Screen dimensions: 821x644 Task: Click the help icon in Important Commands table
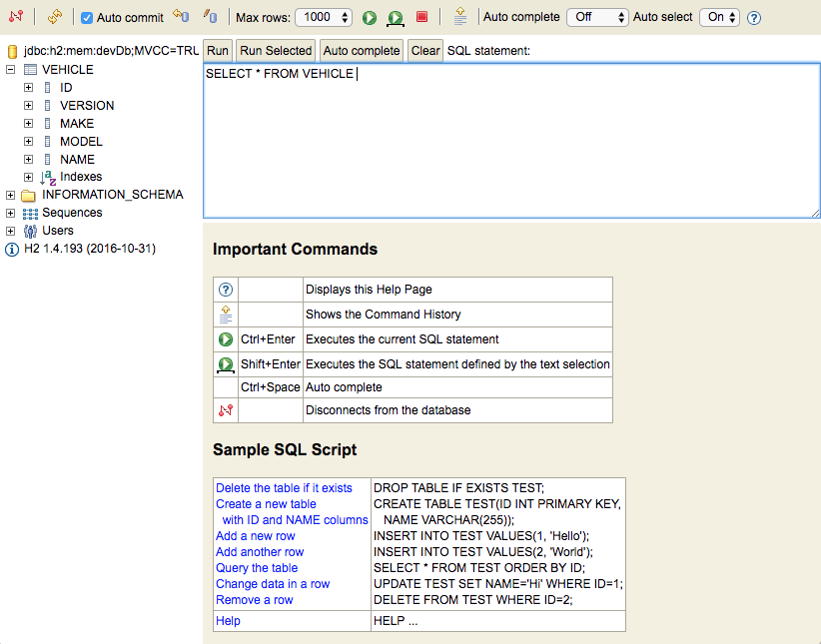click(226, 290)
